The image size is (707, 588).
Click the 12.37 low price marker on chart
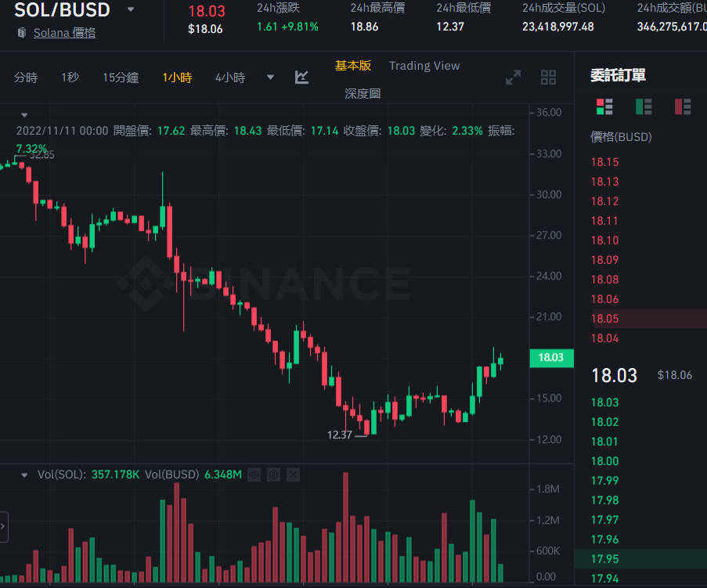[x=339, y=435]
